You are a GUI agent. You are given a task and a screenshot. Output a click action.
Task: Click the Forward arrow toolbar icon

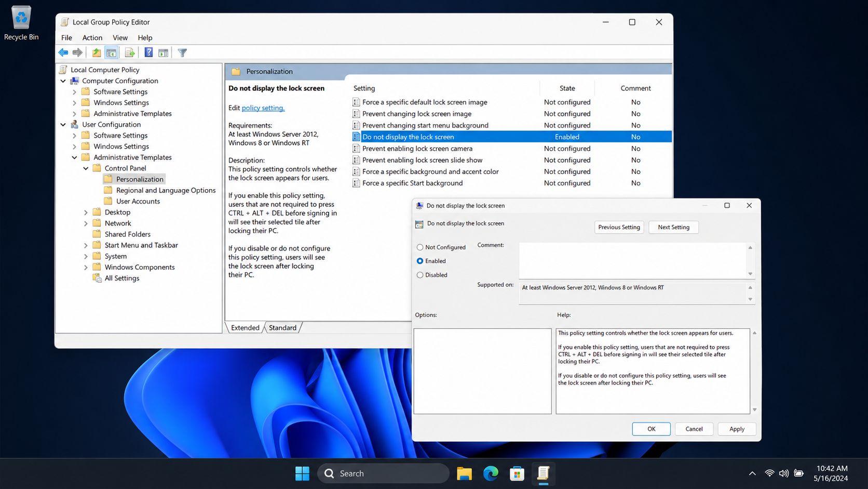point(77,52)
